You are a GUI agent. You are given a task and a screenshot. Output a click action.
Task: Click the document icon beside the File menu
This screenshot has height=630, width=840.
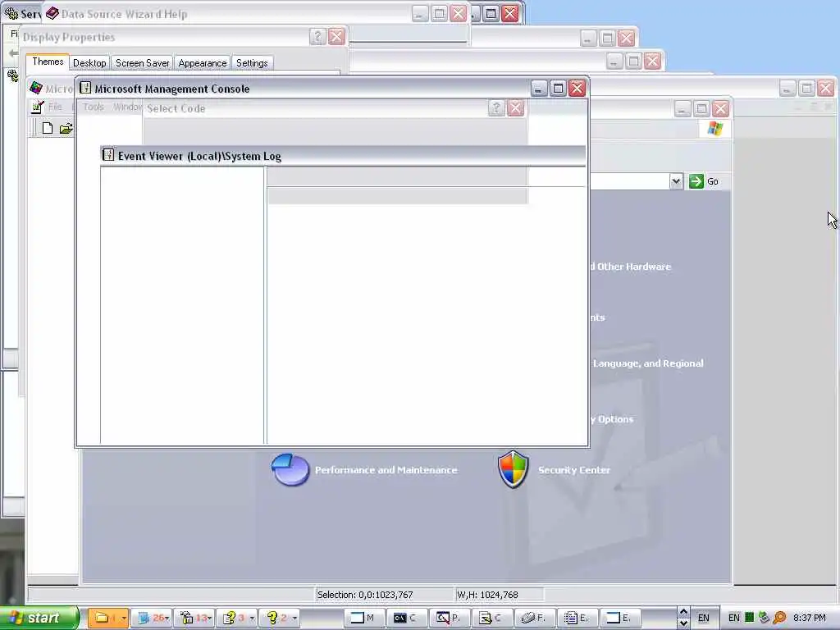click(x=38, y=107)
